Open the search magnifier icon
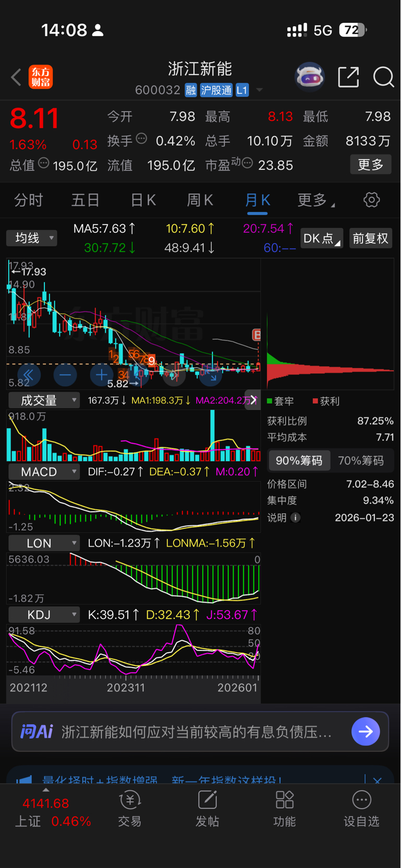 point(383,77)
